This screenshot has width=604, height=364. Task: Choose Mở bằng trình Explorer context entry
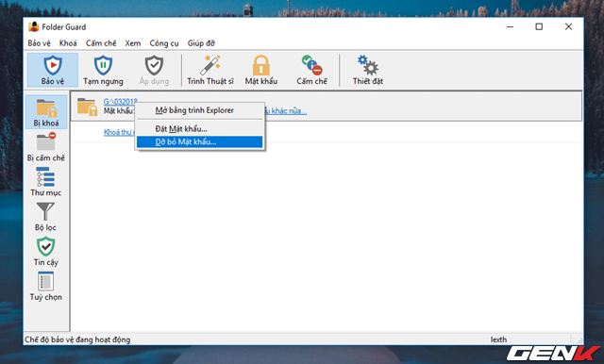(199, 110)
